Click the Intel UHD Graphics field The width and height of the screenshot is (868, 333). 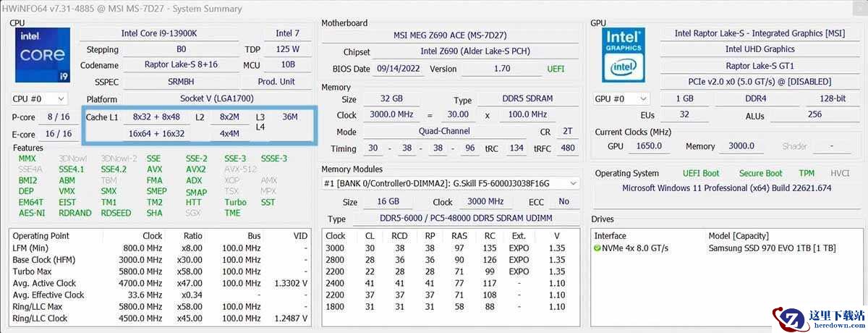point(759,49)
